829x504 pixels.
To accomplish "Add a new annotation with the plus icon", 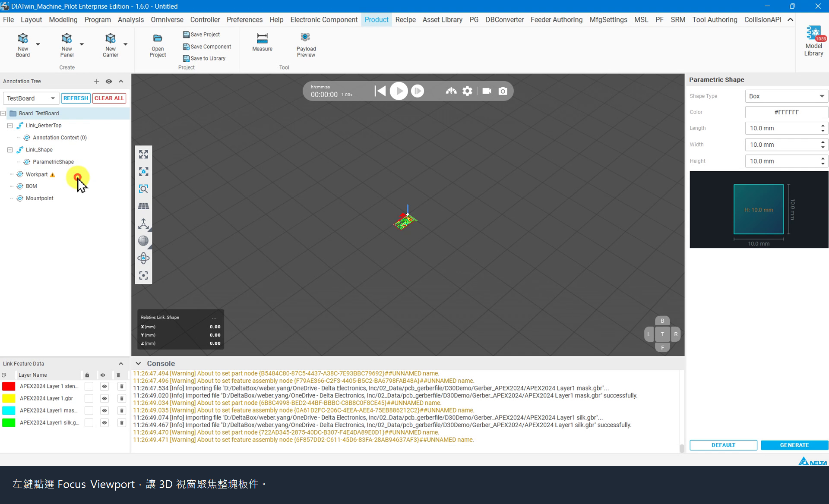I will (96, 81).
